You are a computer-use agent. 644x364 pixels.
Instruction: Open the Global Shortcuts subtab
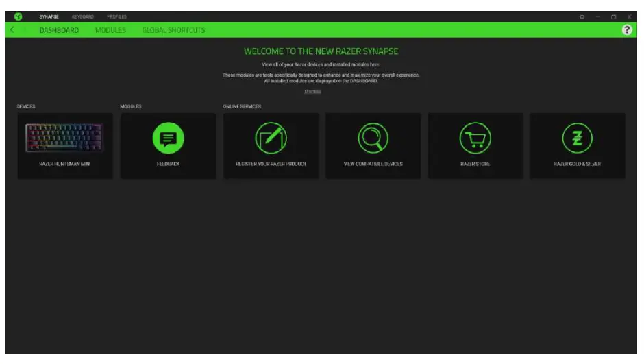click(x=173, y=30)
